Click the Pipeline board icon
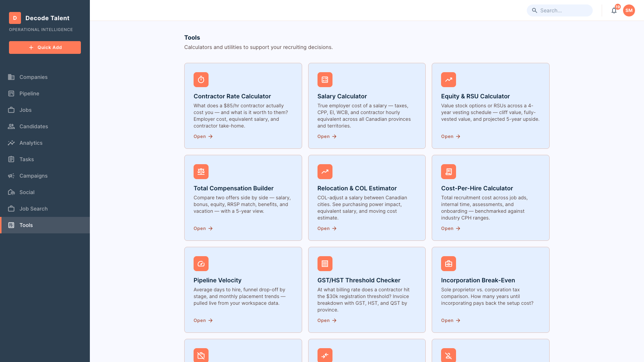This screenshot has width=644, height=362. [11, 93]
